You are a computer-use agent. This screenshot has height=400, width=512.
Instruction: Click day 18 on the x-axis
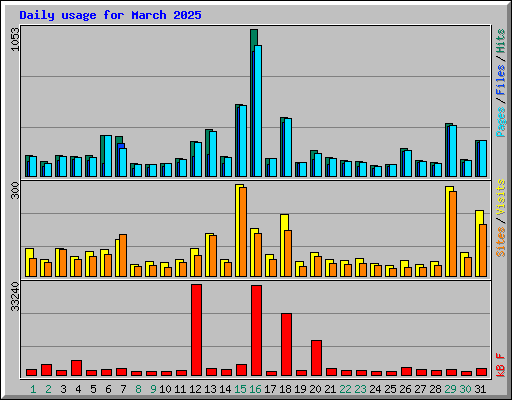pyautogui.click(x=285, y=389)
